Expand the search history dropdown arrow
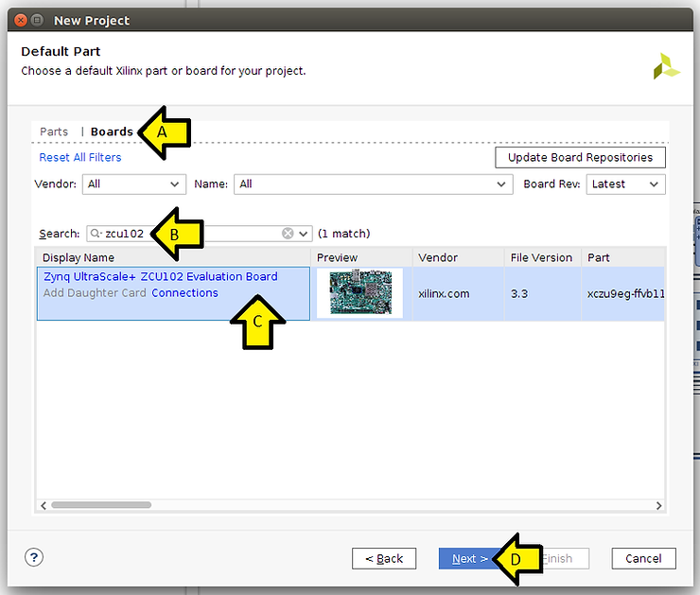The width and height of the screenshot is (700, 595). tap(304, 234)
